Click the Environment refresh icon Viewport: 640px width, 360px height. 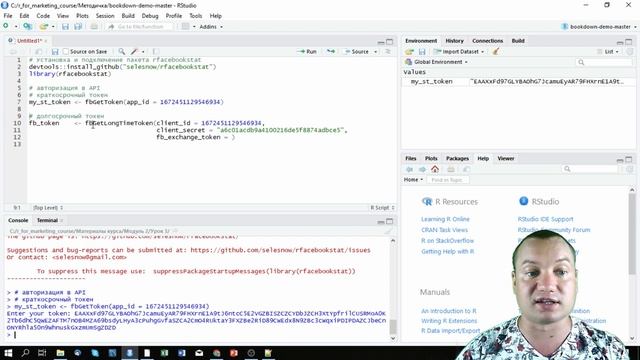(x=630, y=52)
